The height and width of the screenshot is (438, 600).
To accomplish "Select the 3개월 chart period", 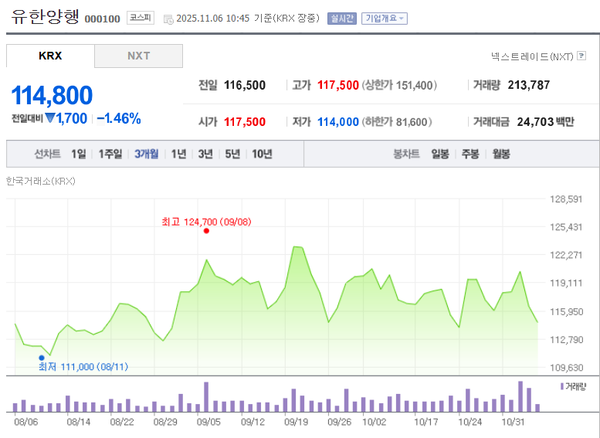I will [146, 154].
